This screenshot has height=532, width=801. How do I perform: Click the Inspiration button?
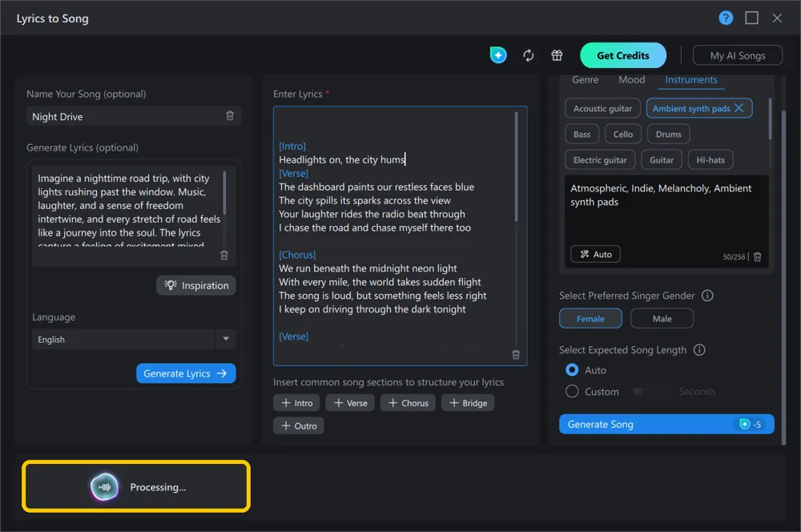(196, 285)
